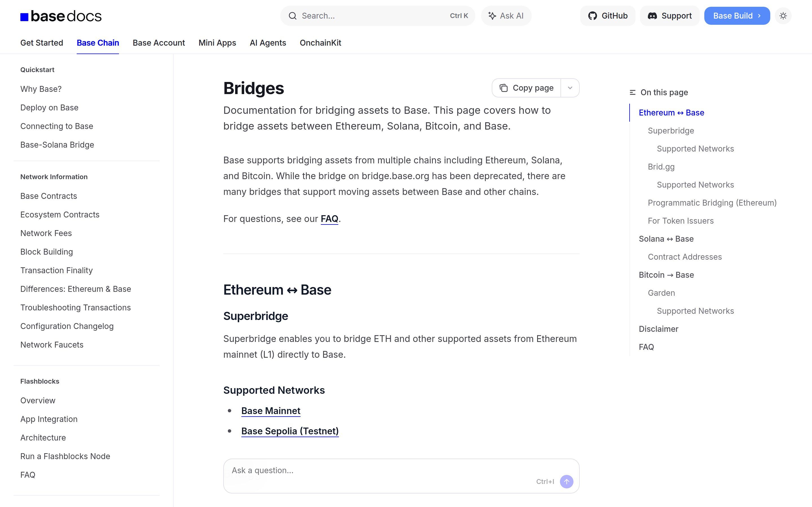Screen dimensions: 812x507
Task: Click the Discord Support icon
Action: pos(652,15)
